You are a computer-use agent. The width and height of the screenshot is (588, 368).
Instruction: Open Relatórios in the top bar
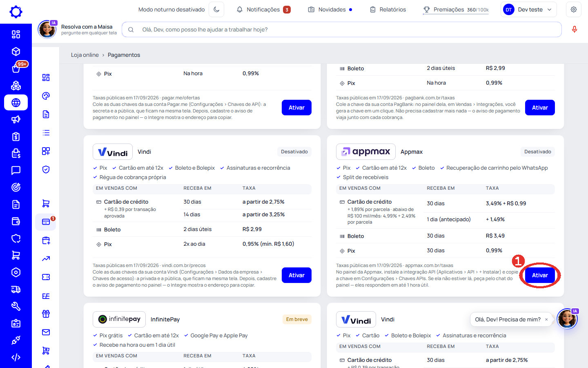(388, 9)
